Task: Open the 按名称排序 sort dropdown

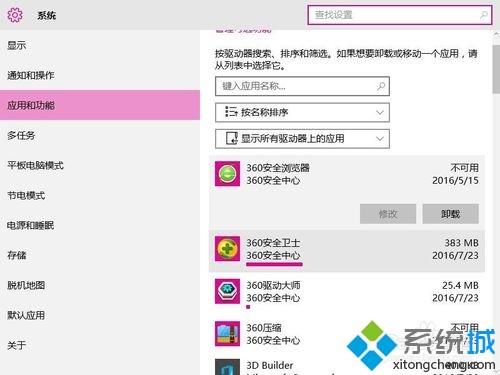Action: 302,112
